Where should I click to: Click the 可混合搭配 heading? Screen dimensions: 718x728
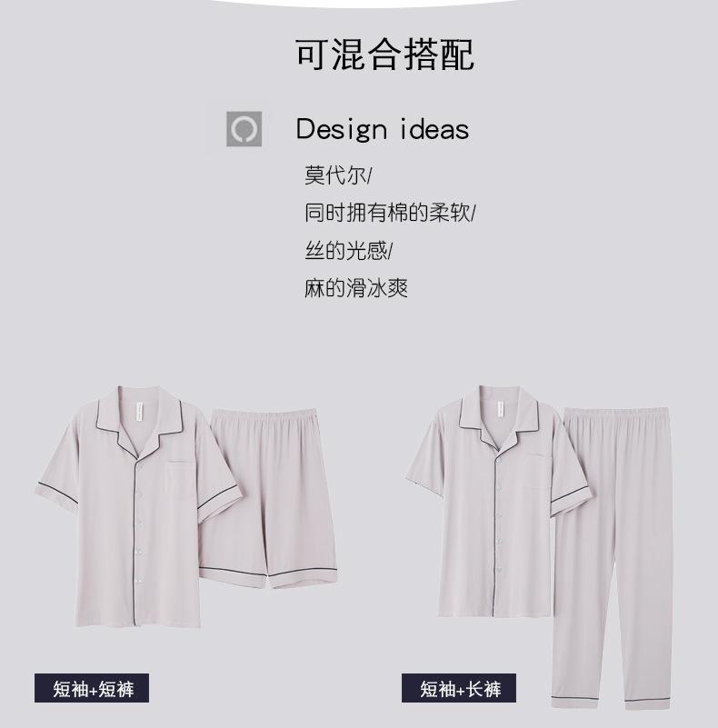click(x=384, y=55)
